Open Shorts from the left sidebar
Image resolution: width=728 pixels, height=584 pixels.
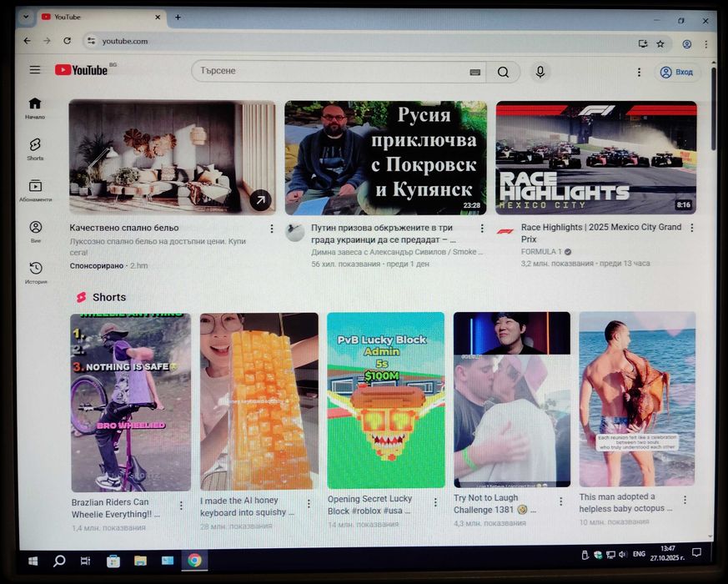coord(35,149)
